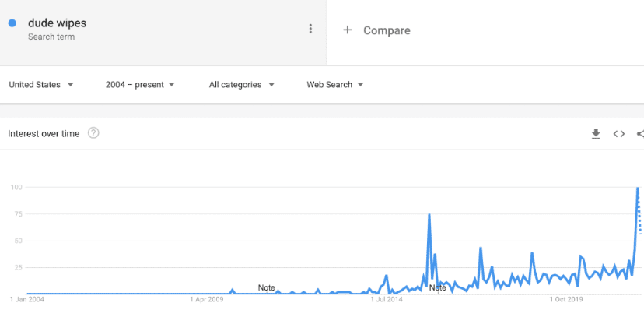The width and height of the screenshot is (644, 317).
Task: Click the blue dot beside dude wipes
Action: tap(12, 23)
